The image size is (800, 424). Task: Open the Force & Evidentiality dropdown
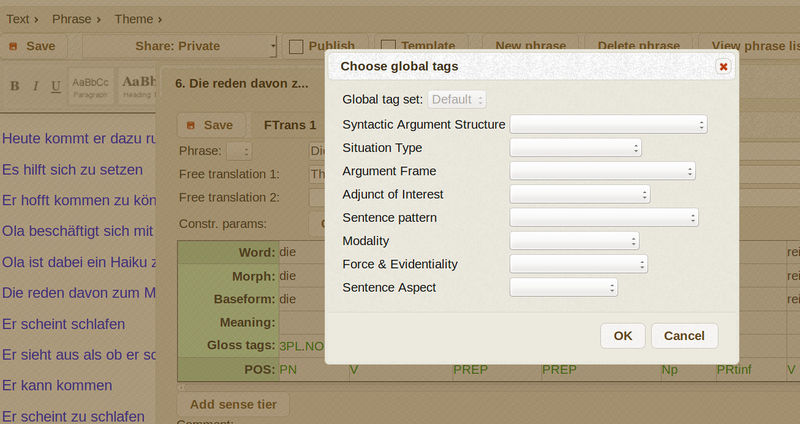click(x=579, y=264)
